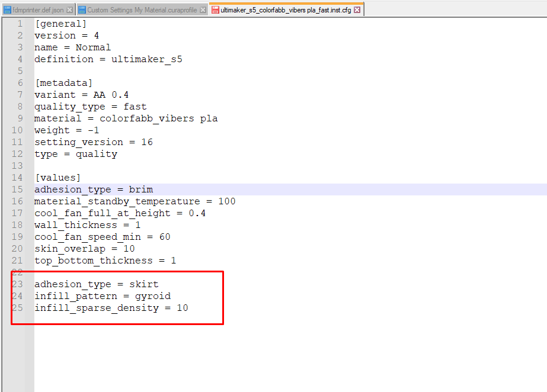Place cursor on 'adhesion_type = skirt' line

pyautogui.click(x=97, y=284)
